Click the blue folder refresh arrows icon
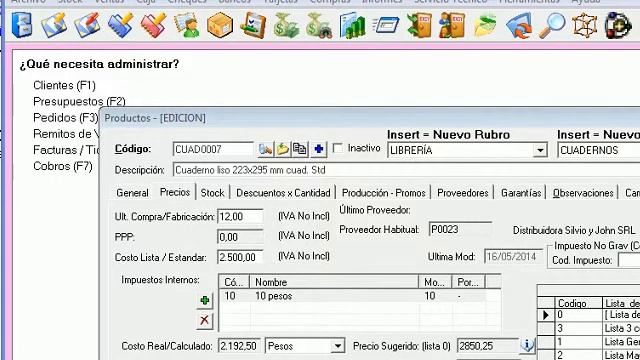The width and height of the screenshot is (640, 360). pos(518,25)
